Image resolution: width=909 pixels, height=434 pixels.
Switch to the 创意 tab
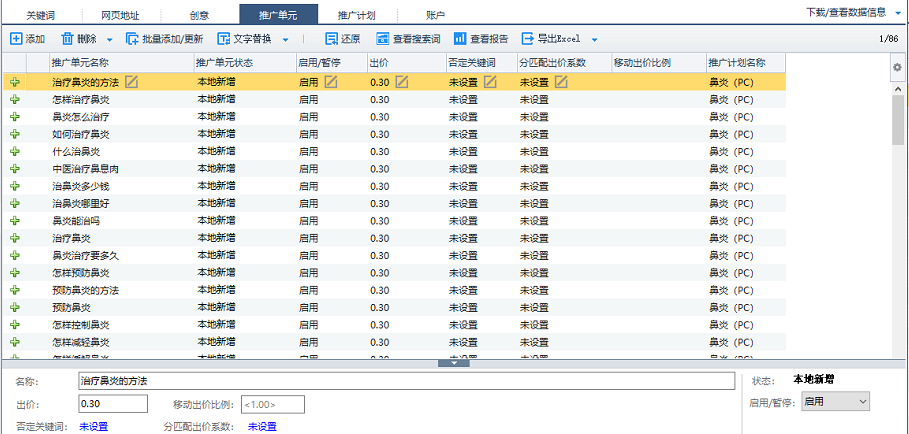point(199,15)
